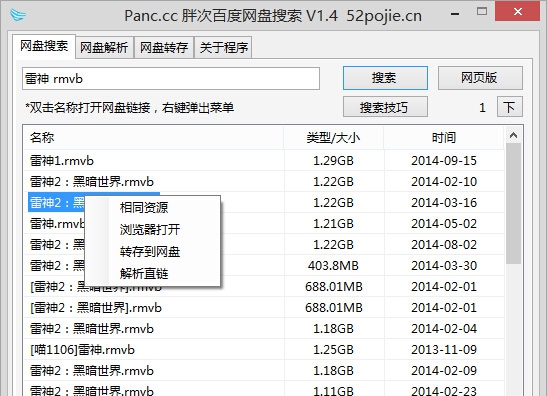Viewport: 547px width, 396px height.
Task: Select 相同资源 in the context menu
Action: (144, 208)
